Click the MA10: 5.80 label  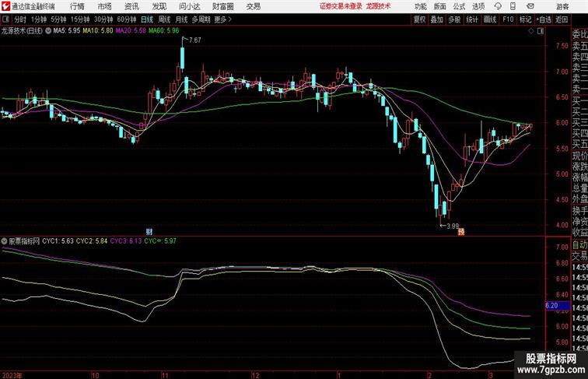click(98, 31)
